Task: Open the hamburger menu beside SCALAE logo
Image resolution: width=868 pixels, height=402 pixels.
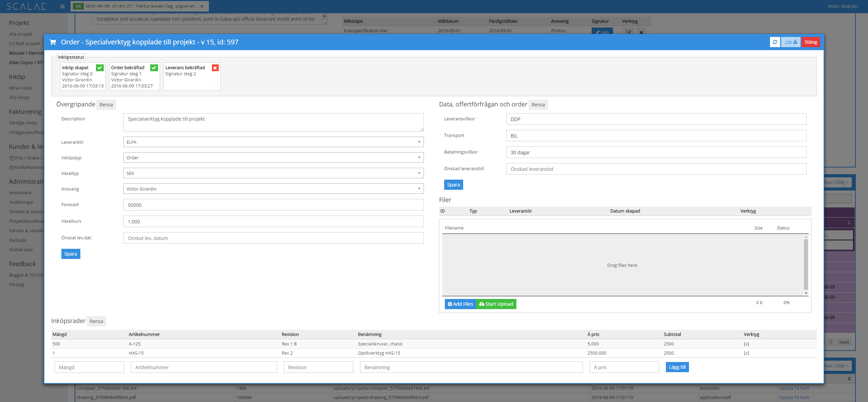Action: pyautogui.click(x=62, y=6)
